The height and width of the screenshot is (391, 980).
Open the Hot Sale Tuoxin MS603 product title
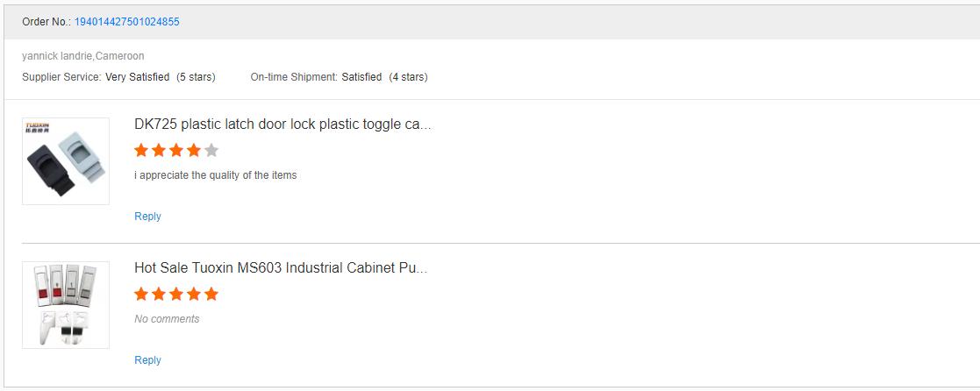coord(281,268)
